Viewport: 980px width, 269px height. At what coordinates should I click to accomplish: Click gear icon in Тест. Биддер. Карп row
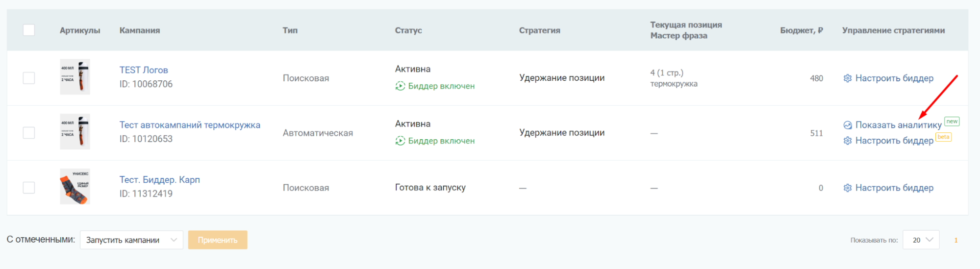847,188
